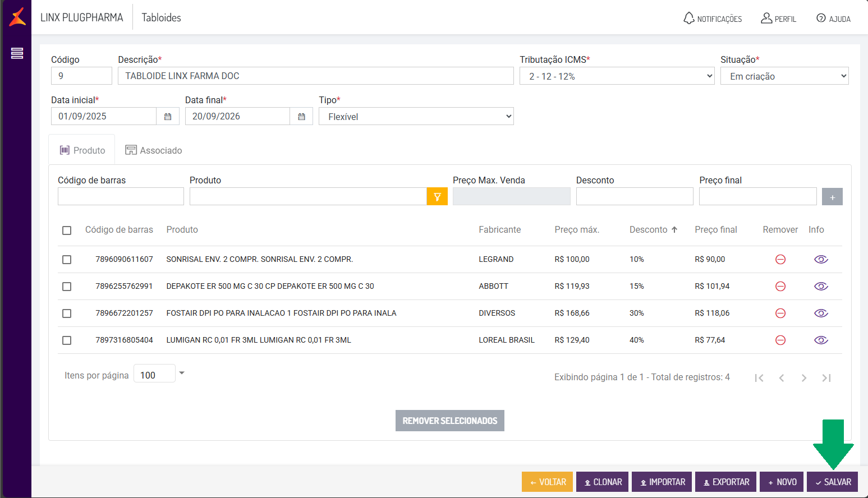Screen dimensions: 868x498
Task: Click the plus button to add product
Action: (x=832, y=196)
